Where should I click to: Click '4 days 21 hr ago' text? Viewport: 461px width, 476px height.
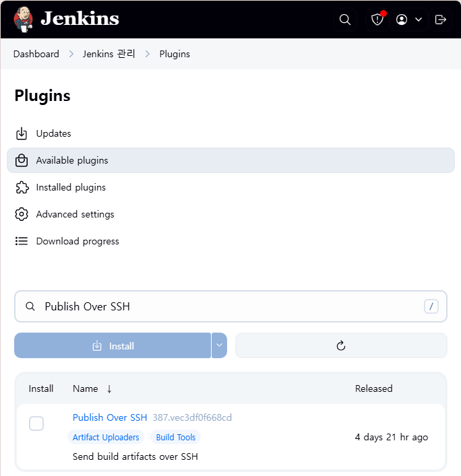tap(392, 437)
